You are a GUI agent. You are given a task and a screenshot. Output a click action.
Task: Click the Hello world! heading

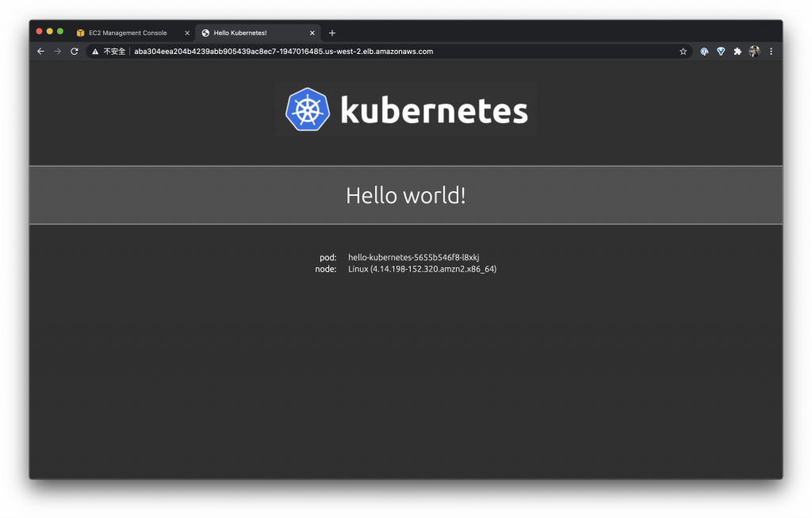[406, 195]
